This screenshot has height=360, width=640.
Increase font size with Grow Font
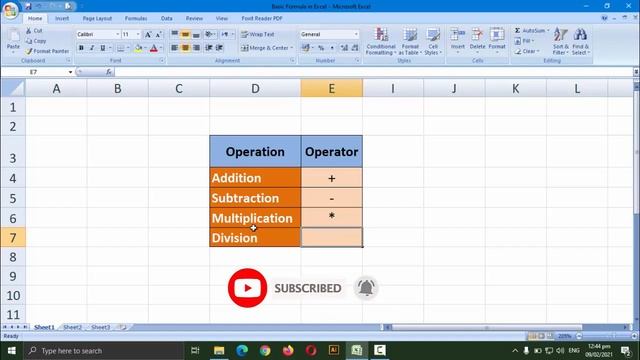[148, 35]
